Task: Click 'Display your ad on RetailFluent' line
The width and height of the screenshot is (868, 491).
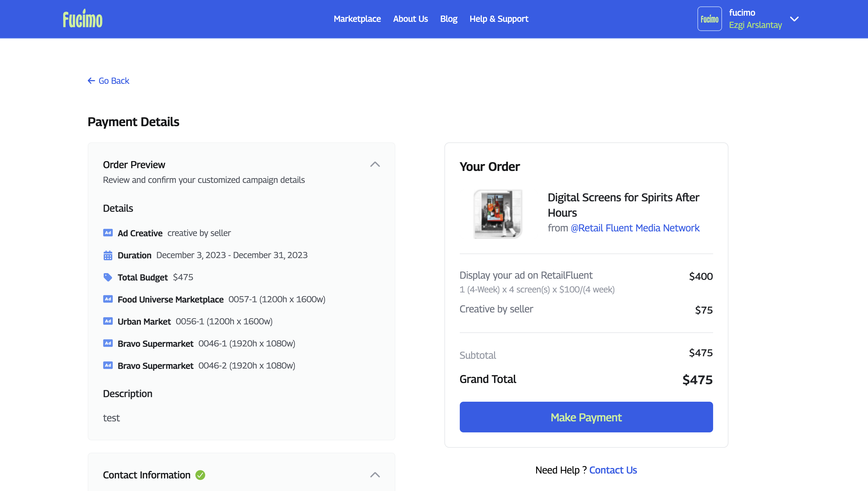Action: pos(526,275)
